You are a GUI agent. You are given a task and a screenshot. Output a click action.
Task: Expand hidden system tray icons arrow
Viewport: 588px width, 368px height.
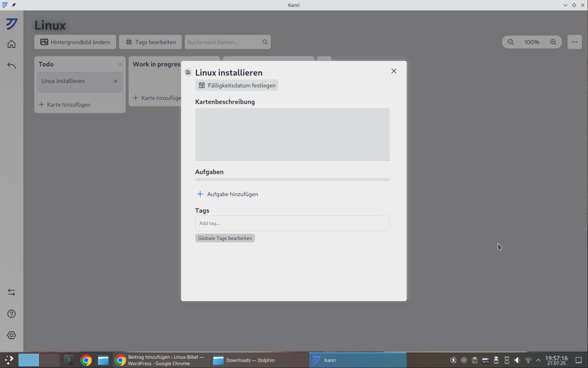coord(539,360)
